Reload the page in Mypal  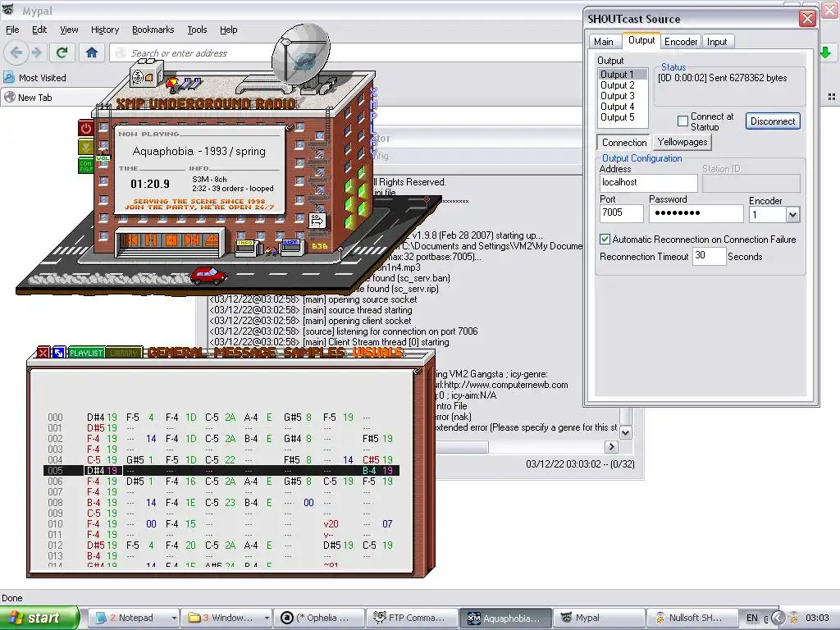tap(62, 52)
